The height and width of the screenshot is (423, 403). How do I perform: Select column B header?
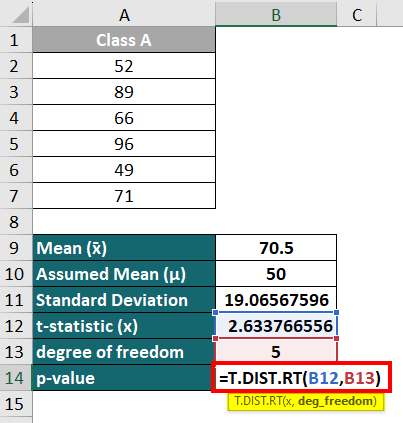coord(276,13)
